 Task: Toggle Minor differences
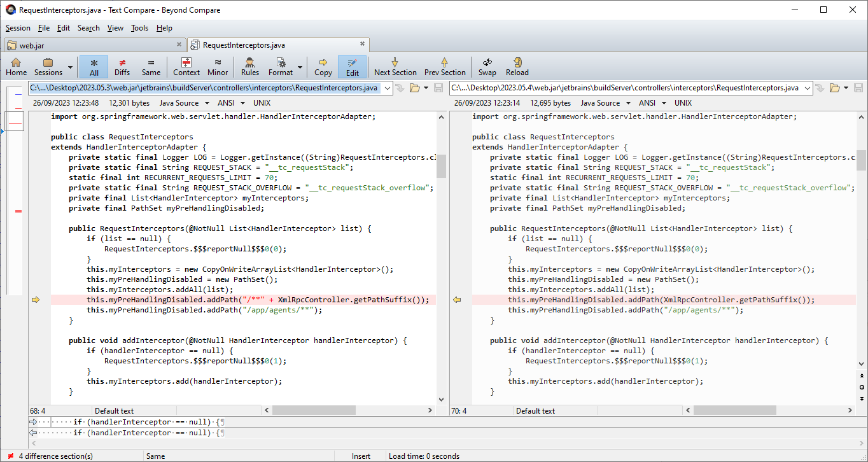pyautogui.click(x=218, y=67)
